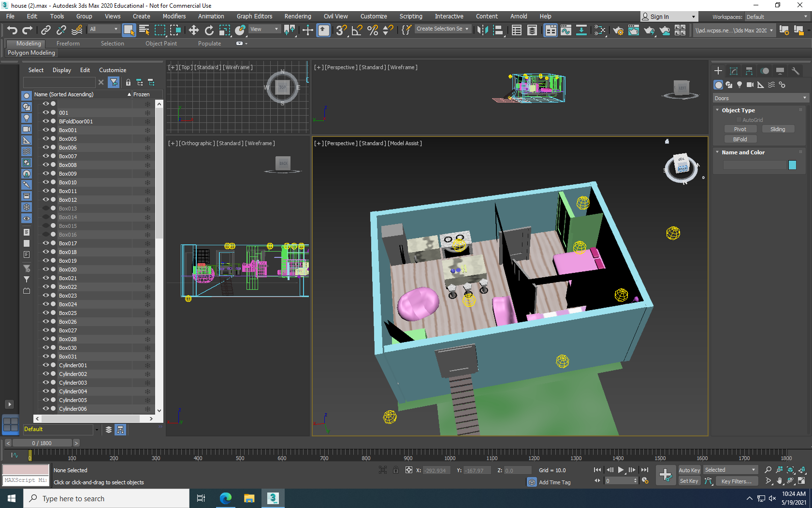812x508 pixels.
Task: Switch to the Modify command panel icon
Action: point(733,71)
